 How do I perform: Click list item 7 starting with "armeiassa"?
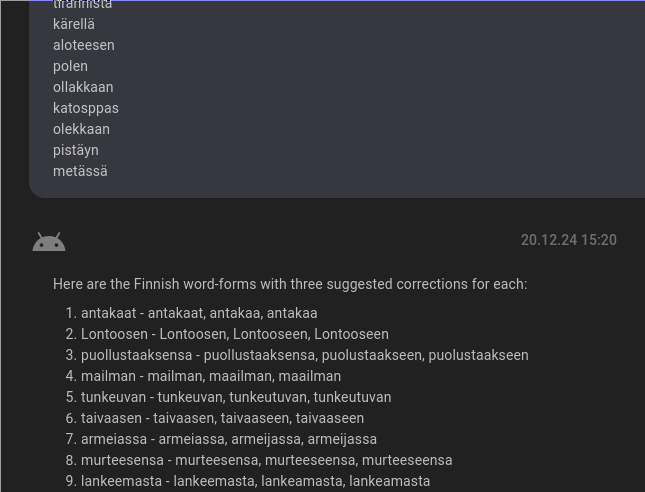pyautogui.click(x=229, y=439)
